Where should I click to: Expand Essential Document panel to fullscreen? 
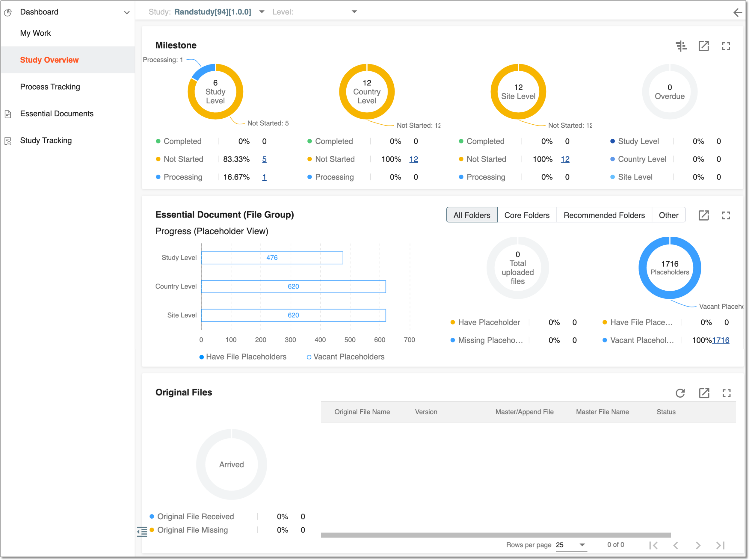[x=726, y=215]
